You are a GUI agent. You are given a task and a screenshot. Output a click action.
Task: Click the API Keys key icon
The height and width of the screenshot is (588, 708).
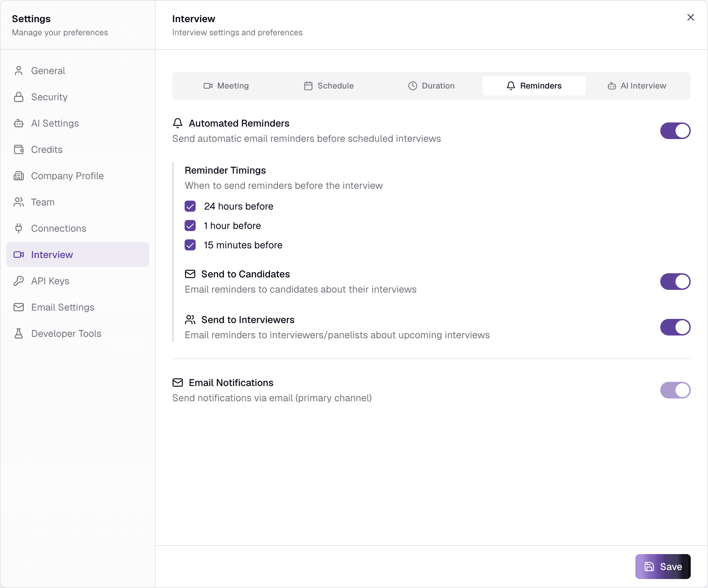pyautogui.click(x=19, y=281)
